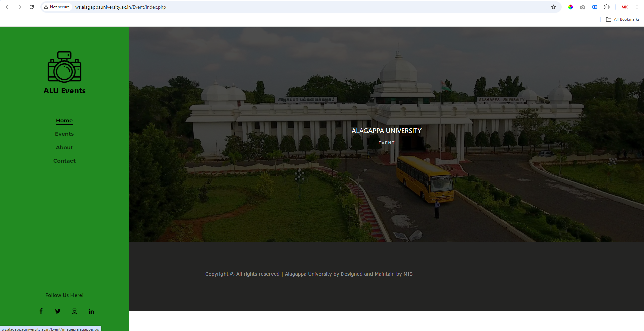
Task: Open the MIS profile button
Action: (625, 7)
